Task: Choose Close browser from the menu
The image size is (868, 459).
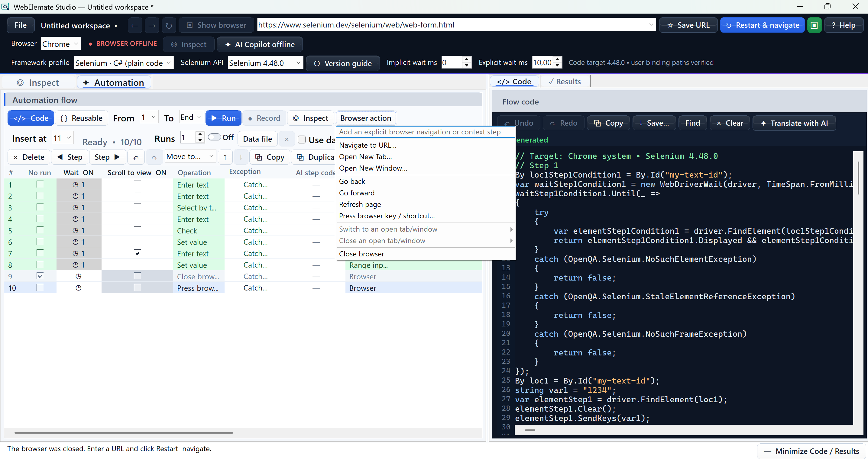Action: point(361,254)
